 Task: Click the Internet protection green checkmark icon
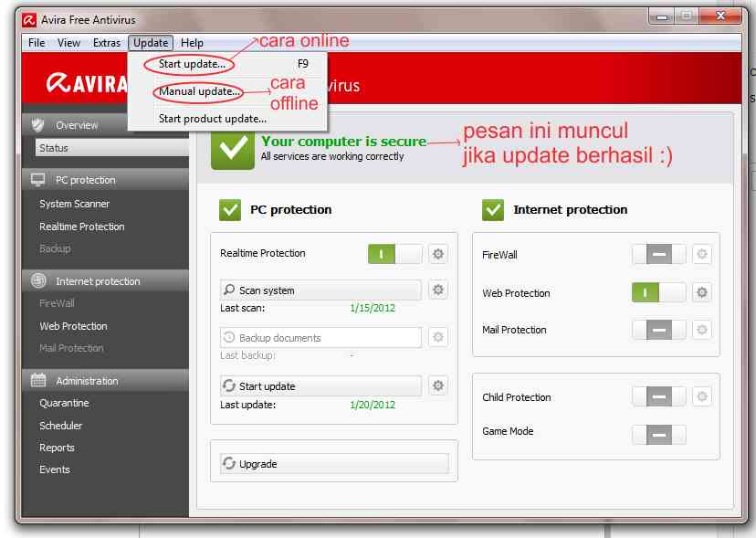(493, 210)
